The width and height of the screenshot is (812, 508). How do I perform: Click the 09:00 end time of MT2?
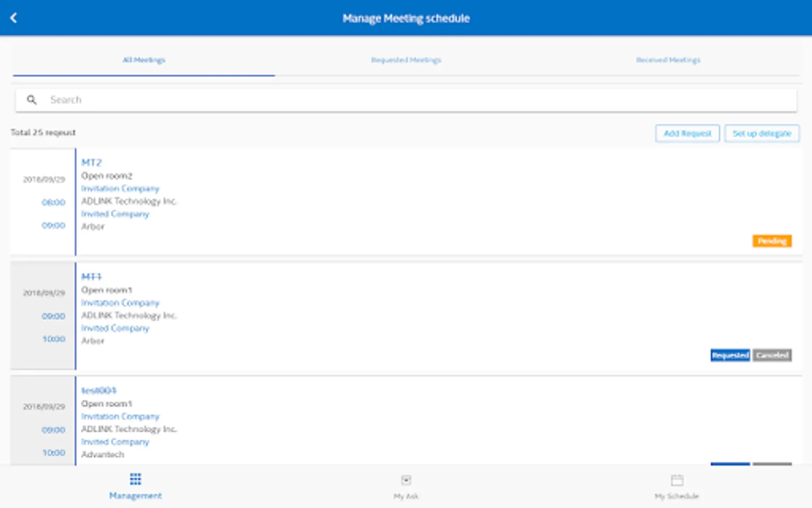[x=54, y=225]
